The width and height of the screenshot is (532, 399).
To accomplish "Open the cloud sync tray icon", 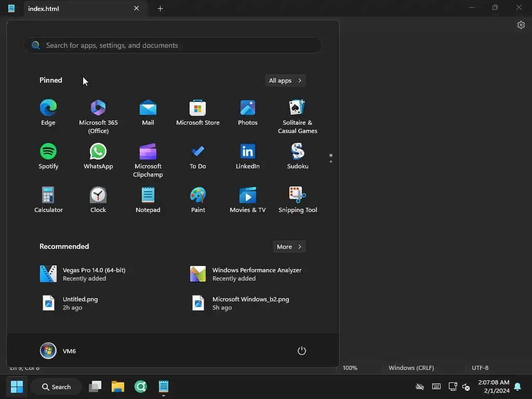I will [x=420, y=387].
